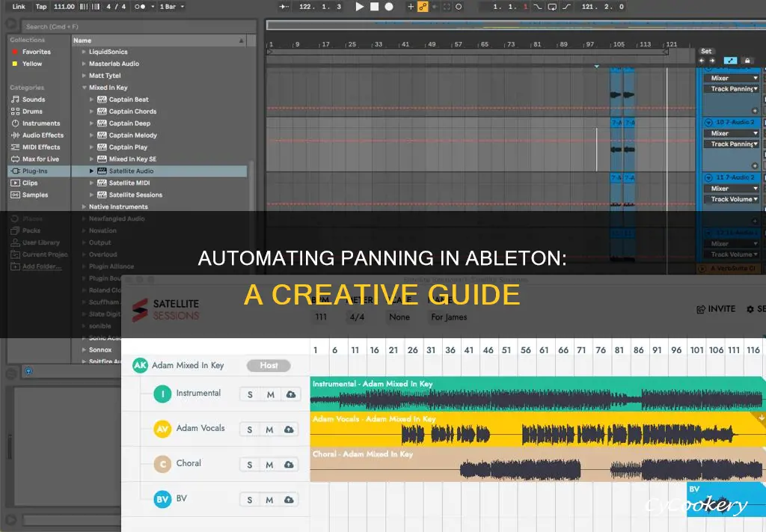The image size is (766, 532).
Task: Expand the Matt Tytel folder
Action: pos(84,76)
